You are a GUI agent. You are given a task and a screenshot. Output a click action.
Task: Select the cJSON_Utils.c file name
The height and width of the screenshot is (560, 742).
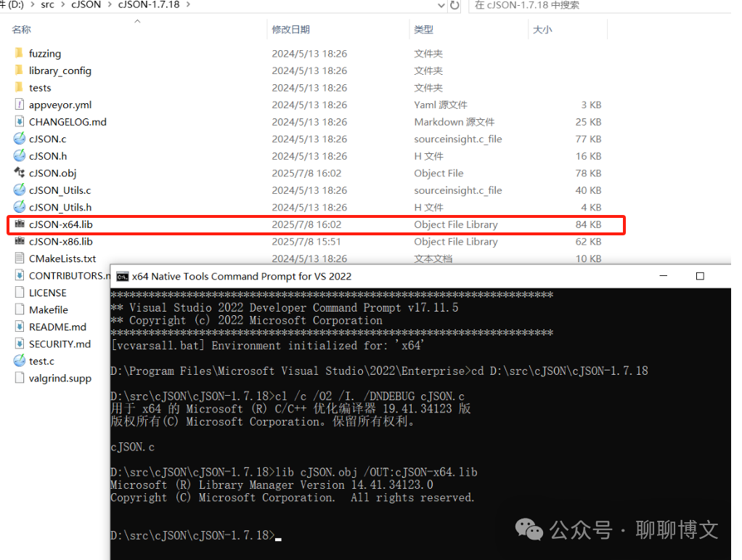[60, 190]
